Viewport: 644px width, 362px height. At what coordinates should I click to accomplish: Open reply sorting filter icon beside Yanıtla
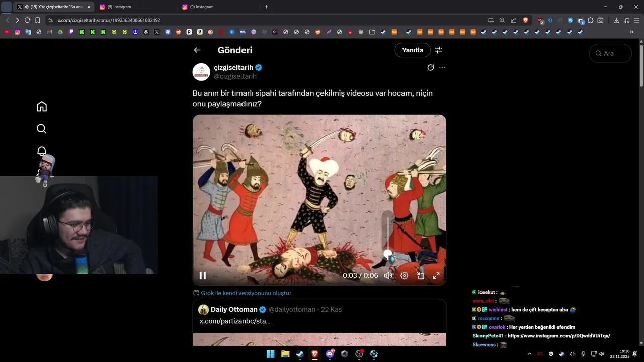(x=438, y=50)
